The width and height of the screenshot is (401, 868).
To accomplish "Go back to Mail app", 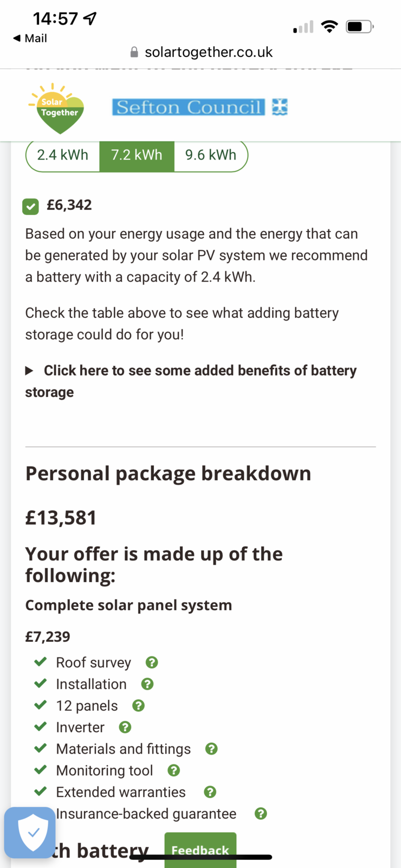I will coord(30,39).
